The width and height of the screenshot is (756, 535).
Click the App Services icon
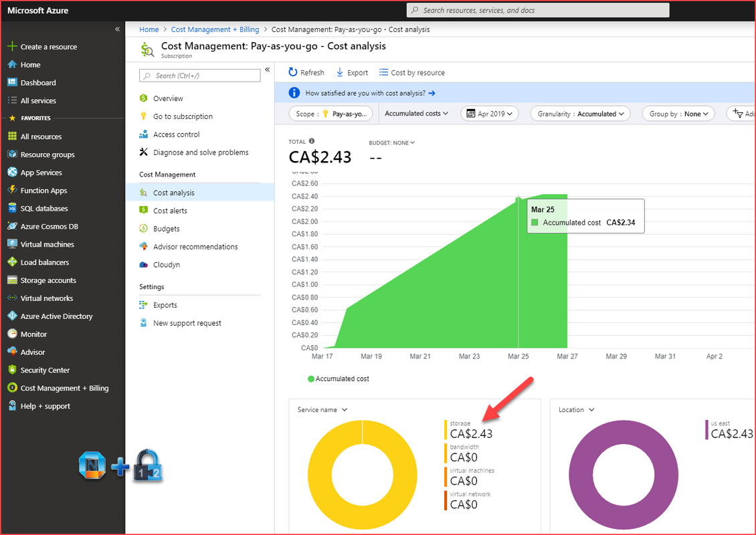pos(12,172)
